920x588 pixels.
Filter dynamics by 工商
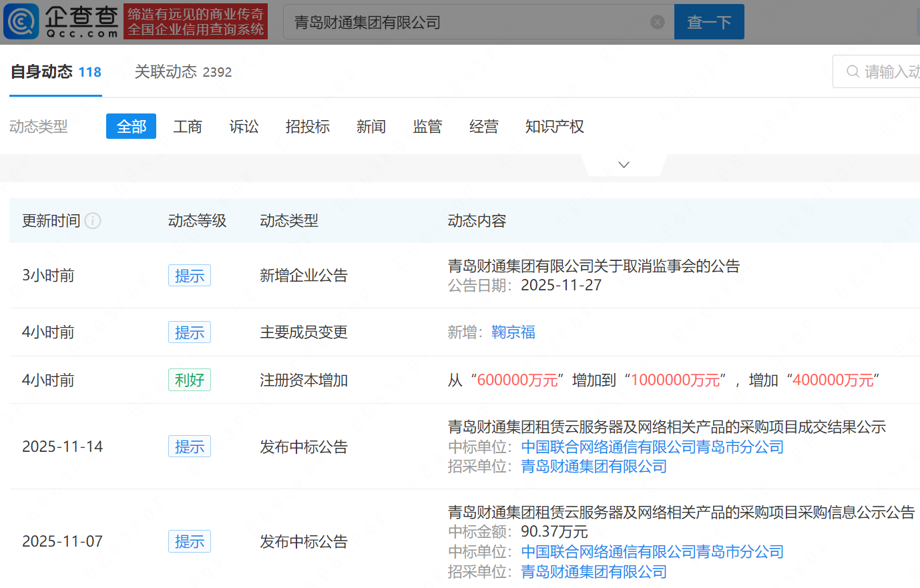click(188, 127)
